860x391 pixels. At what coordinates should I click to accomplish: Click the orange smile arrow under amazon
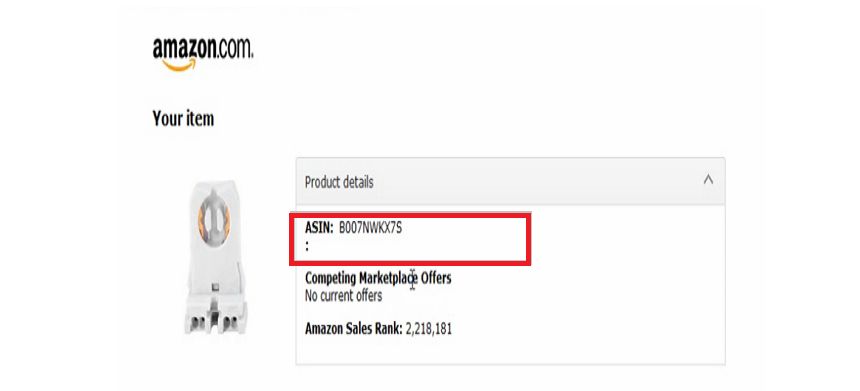point(179,65)
